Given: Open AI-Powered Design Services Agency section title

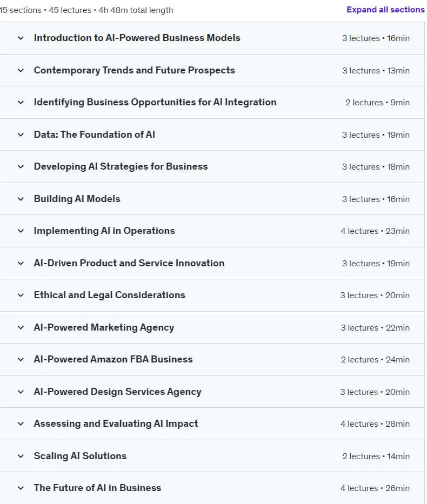Looking at the screenshot, I should pos(117,392).
